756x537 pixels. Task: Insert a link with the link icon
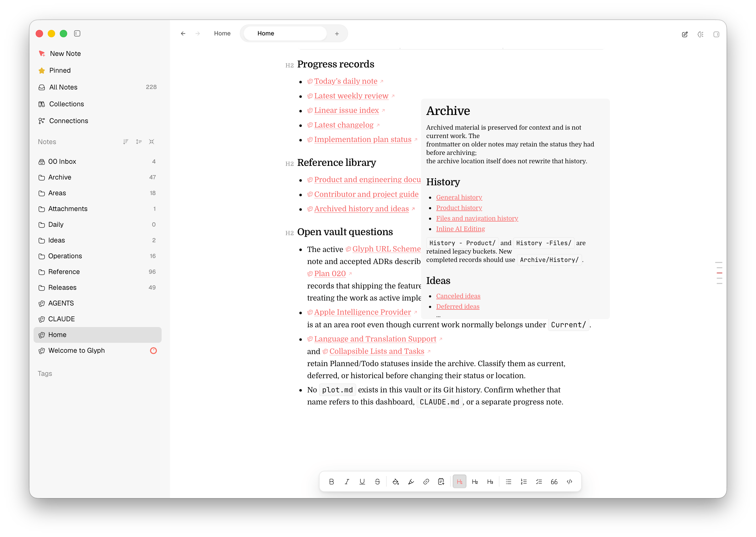pos(426,481)
